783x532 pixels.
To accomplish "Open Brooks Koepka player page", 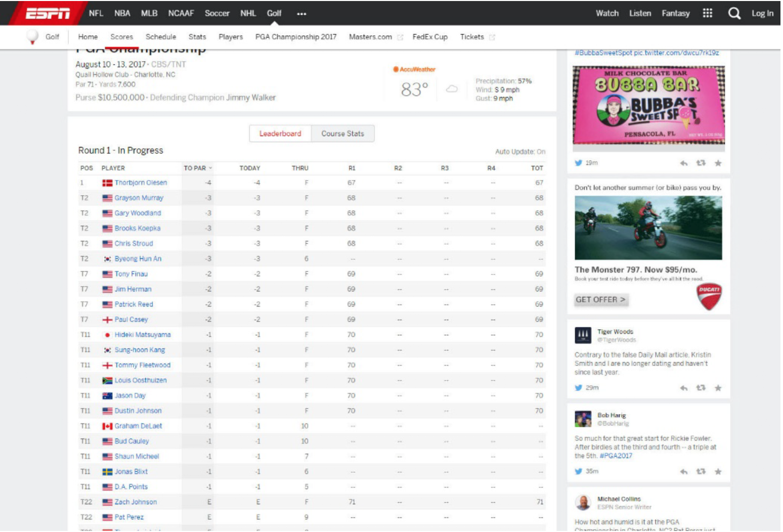I will [138, 229].
